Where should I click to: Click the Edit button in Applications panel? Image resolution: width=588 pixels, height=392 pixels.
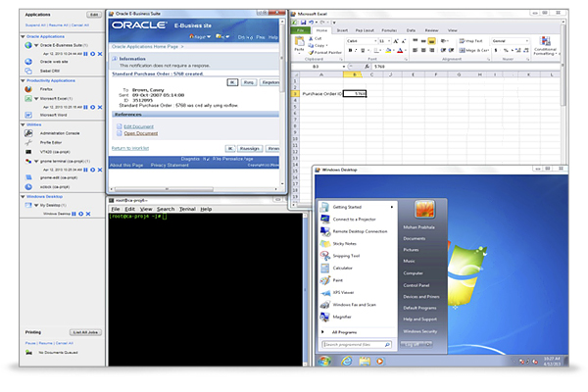point(94,15)
